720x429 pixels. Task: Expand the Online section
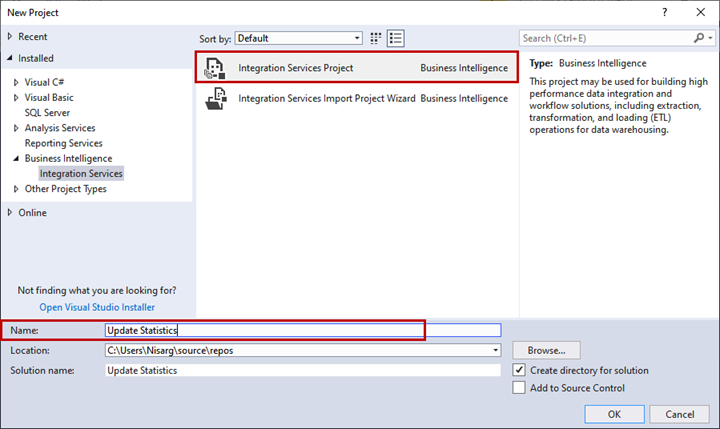click(x=10, y=213)
